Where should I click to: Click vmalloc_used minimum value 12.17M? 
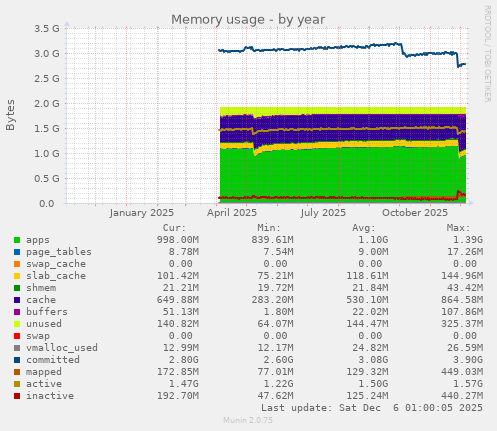tap(275, 348)
